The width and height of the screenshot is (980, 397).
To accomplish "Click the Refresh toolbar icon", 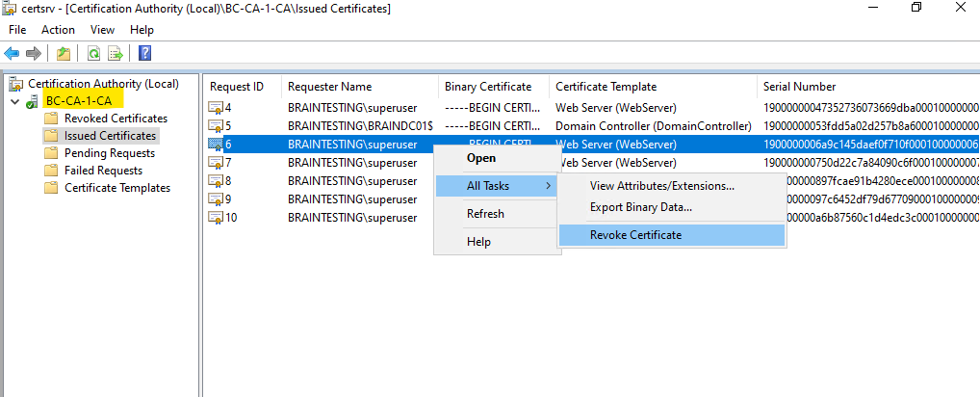I will coord(93,54).
